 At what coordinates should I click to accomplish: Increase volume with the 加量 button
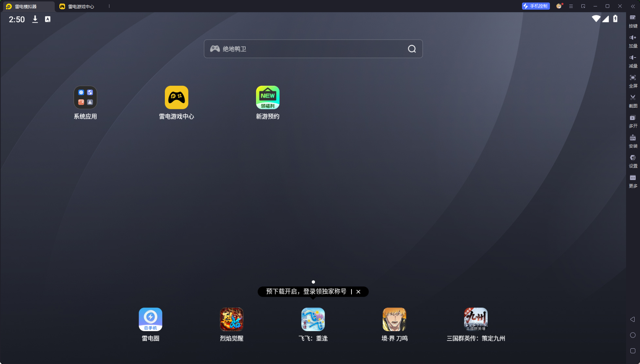coord(633,41)
